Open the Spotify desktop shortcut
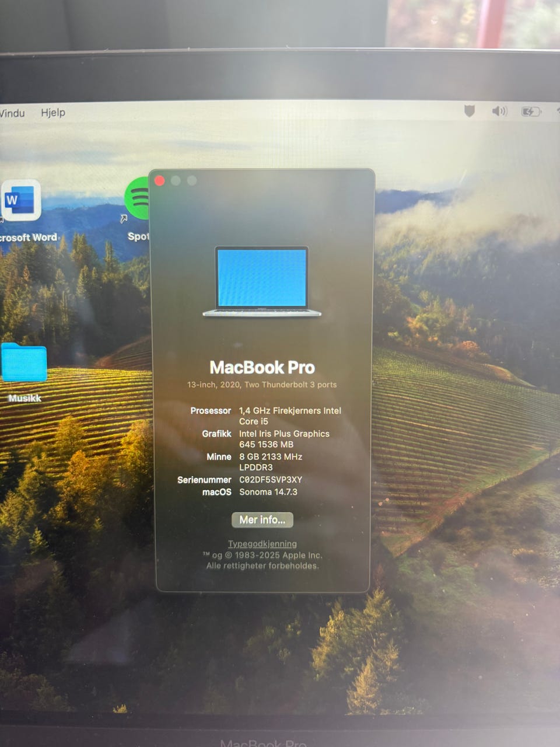The image size is (560, 747). (x=138, y=199)
